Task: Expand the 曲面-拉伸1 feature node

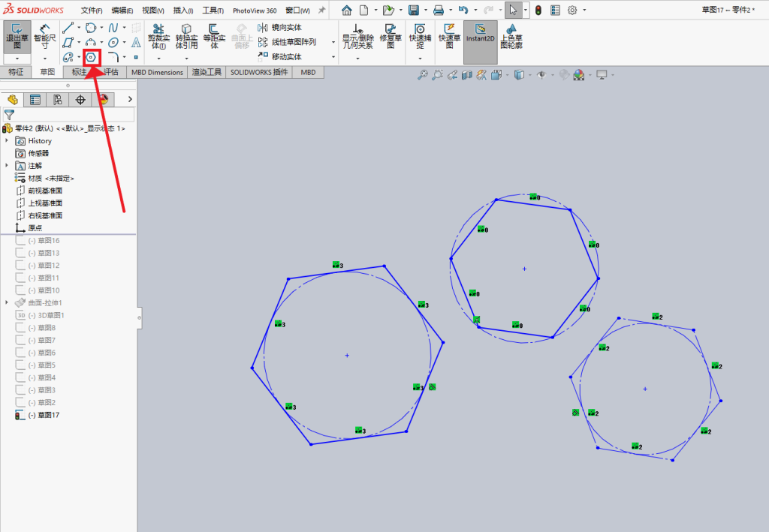Action: [7, 302]
